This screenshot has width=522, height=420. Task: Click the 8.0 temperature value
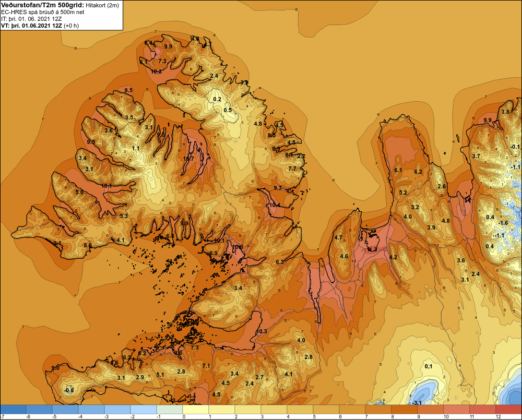click(x=88, y=245)
